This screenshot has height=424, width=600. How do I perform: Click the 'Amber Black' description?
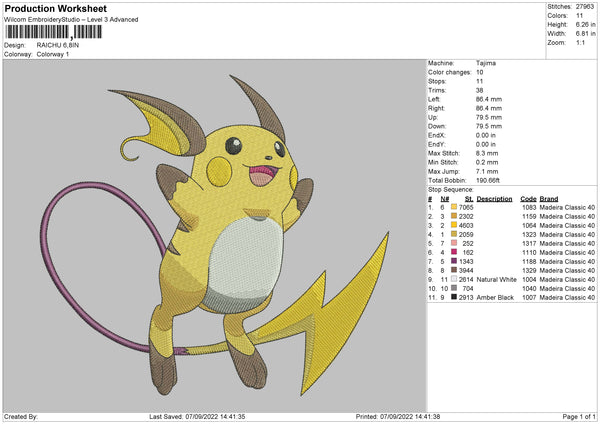click(x=495, y=297)
